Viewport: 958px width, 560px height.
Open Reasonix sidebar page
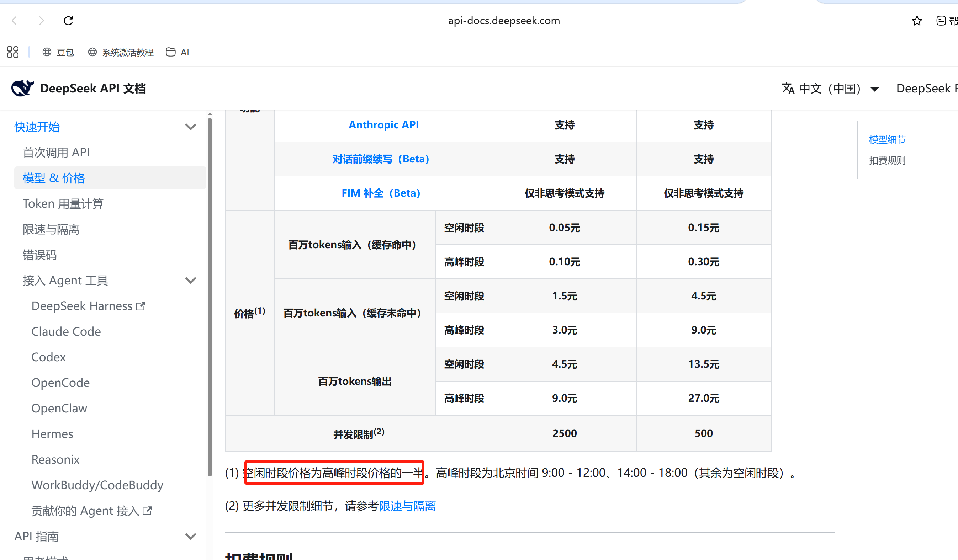(x=55, y=459)
